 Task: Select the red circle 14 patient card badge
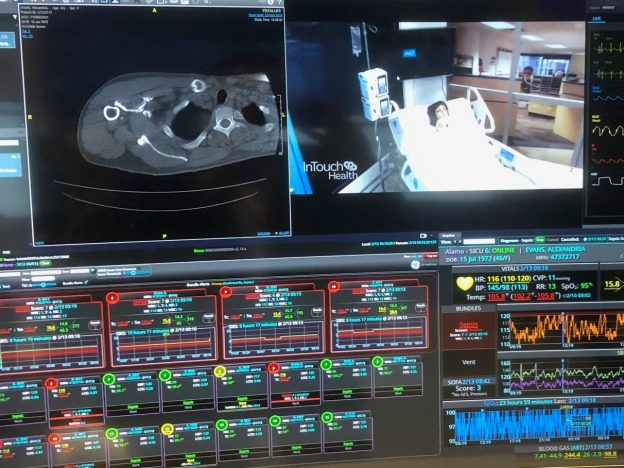(333, 286)
